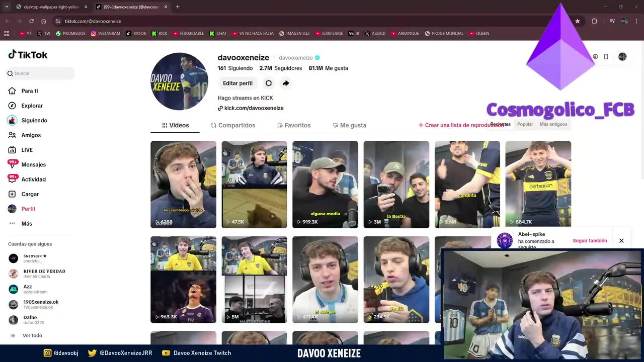Open a new browser tab
Screen dimensions: 644x362
(178, 7)
